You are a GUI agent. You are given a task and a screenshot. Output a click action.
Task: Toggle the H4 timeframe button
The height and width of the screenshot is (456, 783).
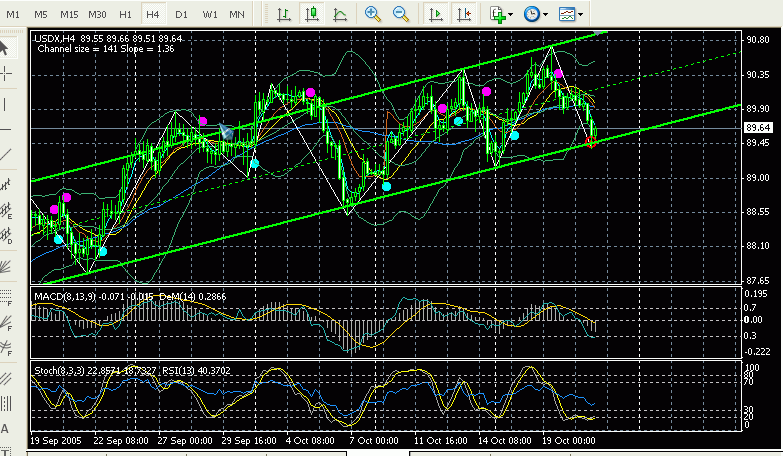(152, 14)
